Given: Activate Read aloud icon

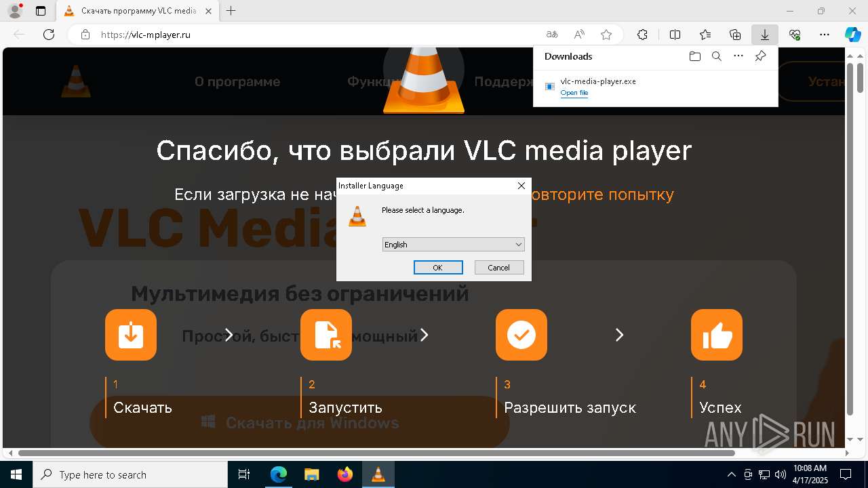Looking at the screenshot, I should click(579, 35).
